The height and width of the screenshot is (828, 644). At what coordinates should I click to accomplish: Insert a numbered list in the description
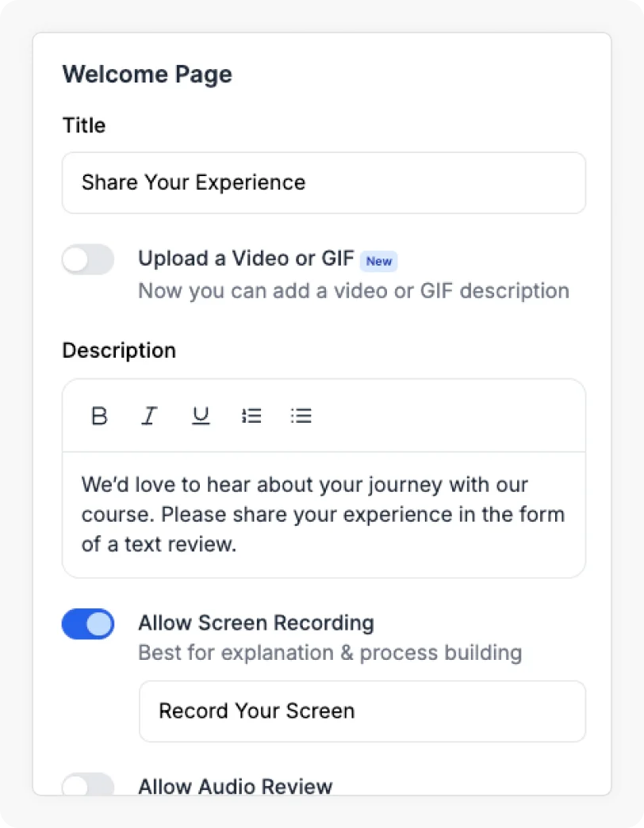[x=251, y=415]
